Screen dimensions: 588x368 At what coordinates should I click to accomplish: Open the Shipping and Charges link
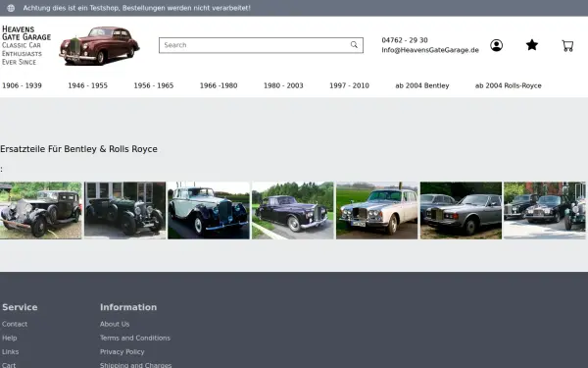click(136, 365)
